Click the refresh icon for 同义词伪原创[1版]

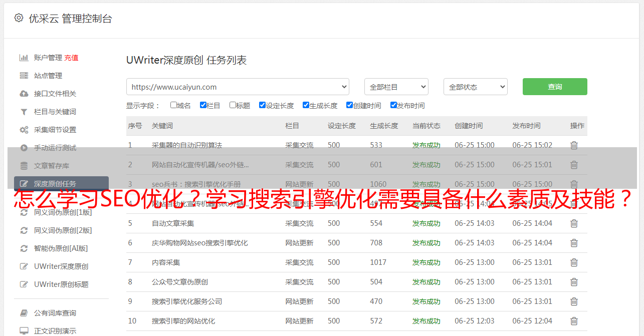pos(24,212)
